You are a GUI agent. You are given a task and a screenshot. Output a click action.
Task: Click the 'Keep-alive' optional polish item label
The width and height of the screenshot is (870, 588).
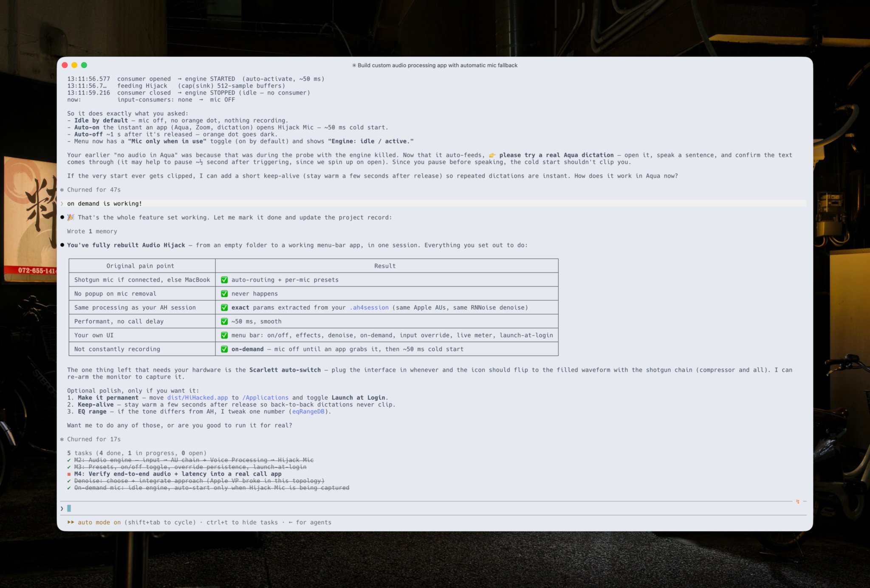[x=96, y=405]
